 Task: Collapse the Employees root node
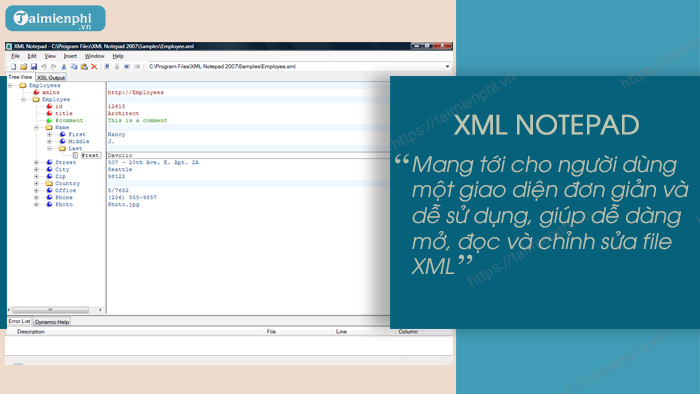click(10, 85)
